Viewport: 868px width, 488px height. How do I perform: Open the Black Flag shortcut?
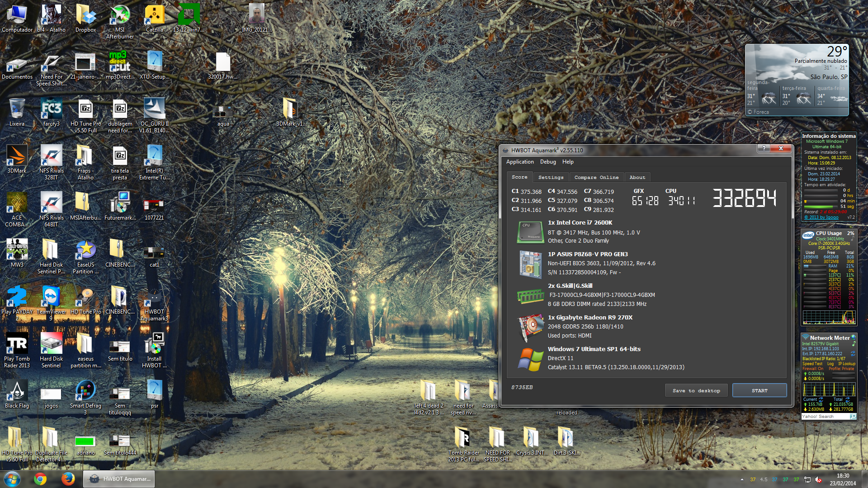[17, 394]
